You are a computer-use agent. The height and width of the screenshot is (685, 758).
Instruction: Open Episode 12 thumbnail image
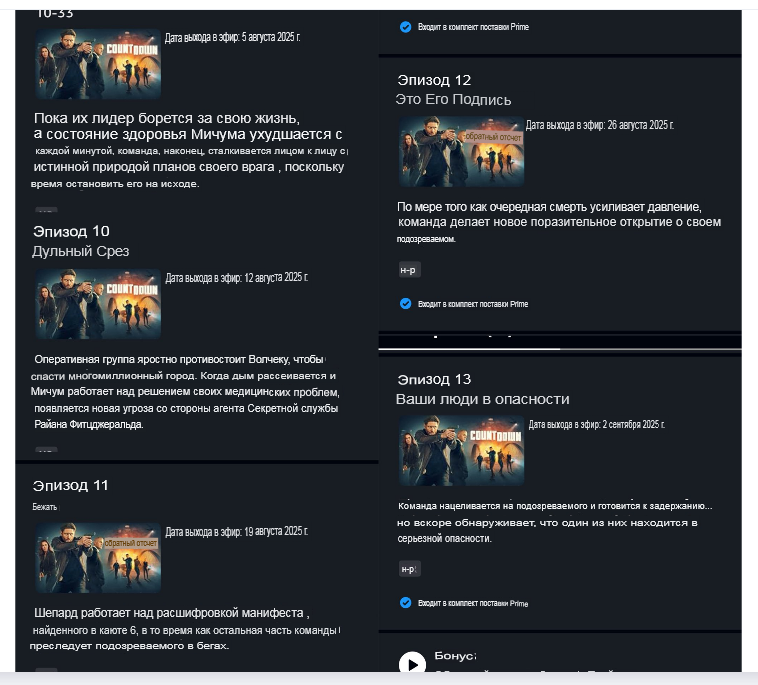[462, 151]
